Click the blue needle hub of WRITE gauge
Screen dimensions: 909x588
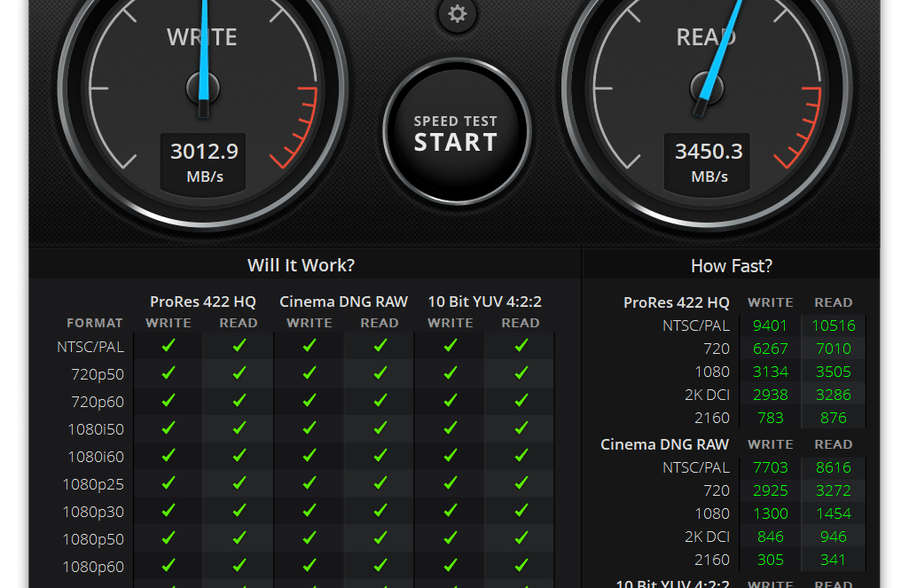(203, 89)
